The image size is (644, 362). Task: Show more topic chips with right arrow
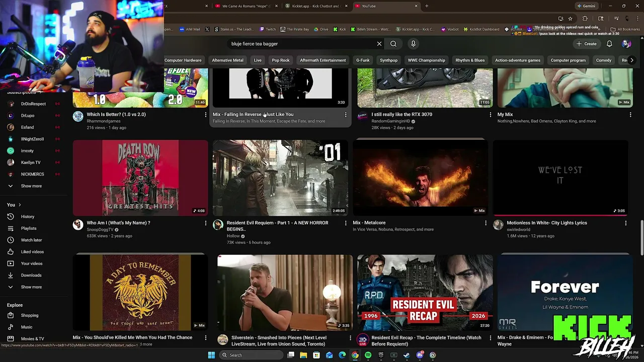click(x=632, y=60)
